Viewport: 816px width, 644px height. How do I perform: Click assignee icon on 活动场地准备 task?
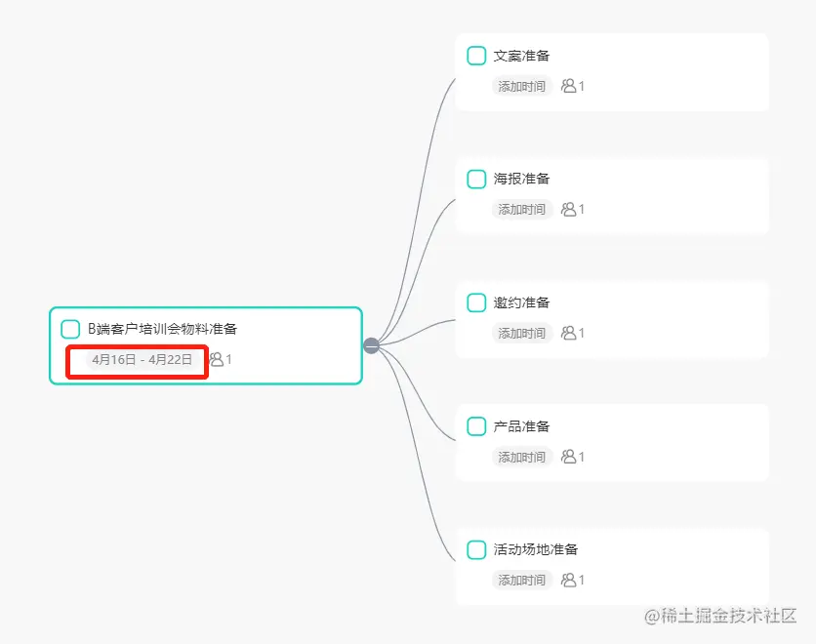[569, 580]
